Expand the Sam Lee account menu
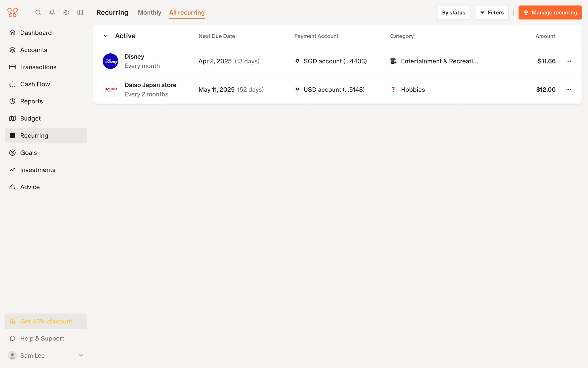Screen dimensions: 588x368 pos(81,355)
